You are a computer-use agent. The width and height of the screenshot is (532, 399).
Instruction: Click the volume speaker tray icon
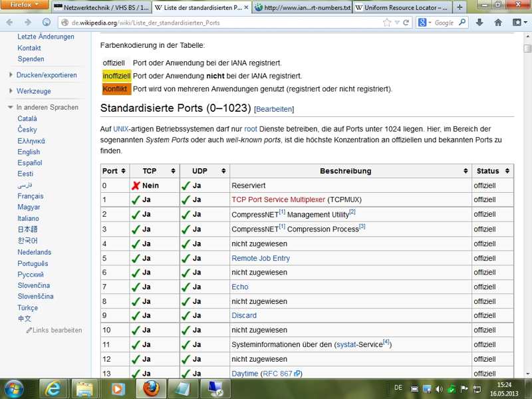(x=439, y=389)
